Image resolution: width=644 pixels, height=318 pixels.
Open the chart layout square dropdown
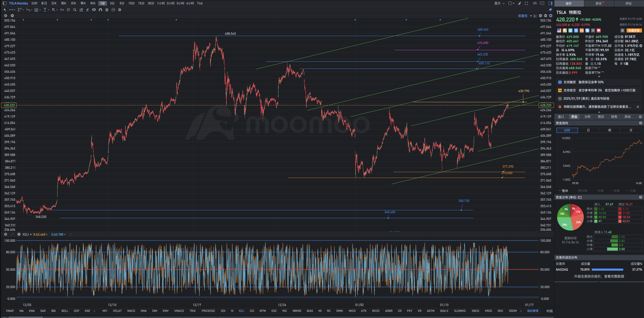[x=511, y=3]
